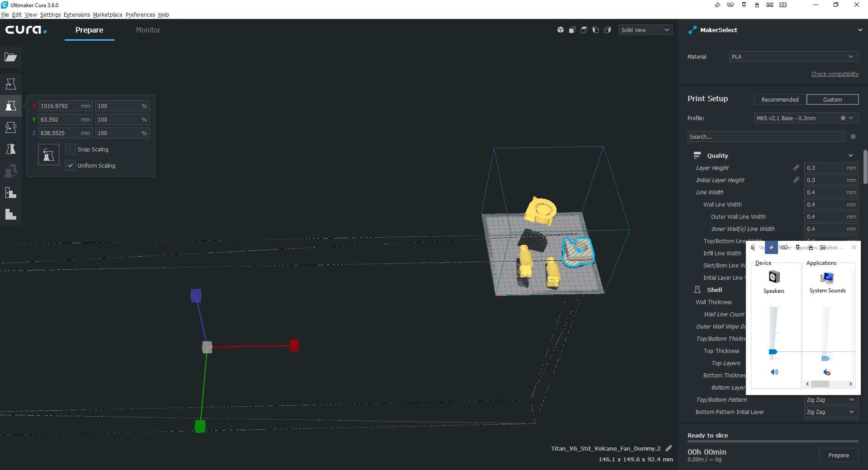Switch to Custom print setup mode
This screenshot has height=470, width=868.
tap(832, 99)
